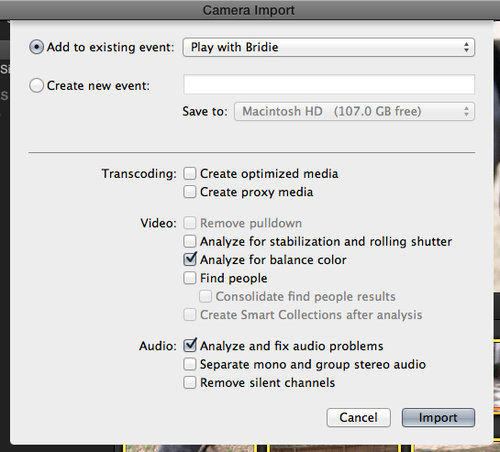Enable Create optimized media checkbox
The height and width of the screenshot is (452, 500).
[x=190, y=174]
